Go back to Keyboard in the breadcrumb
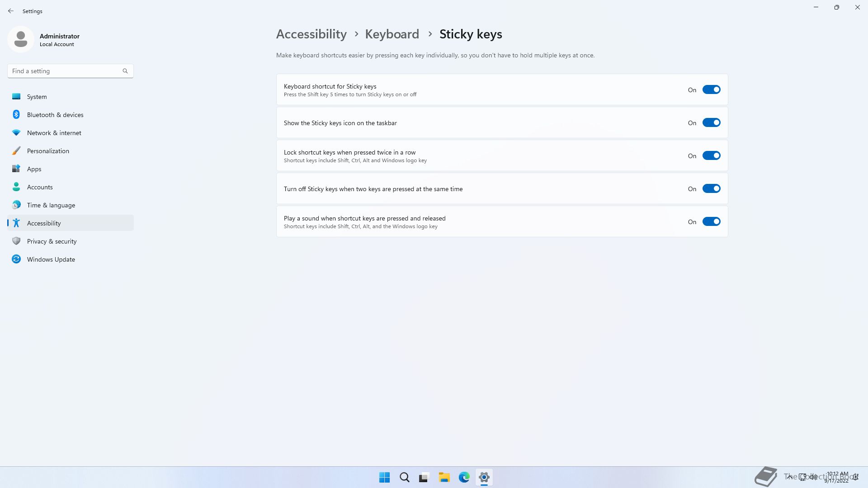868x488 pixels. coord(392,34)
